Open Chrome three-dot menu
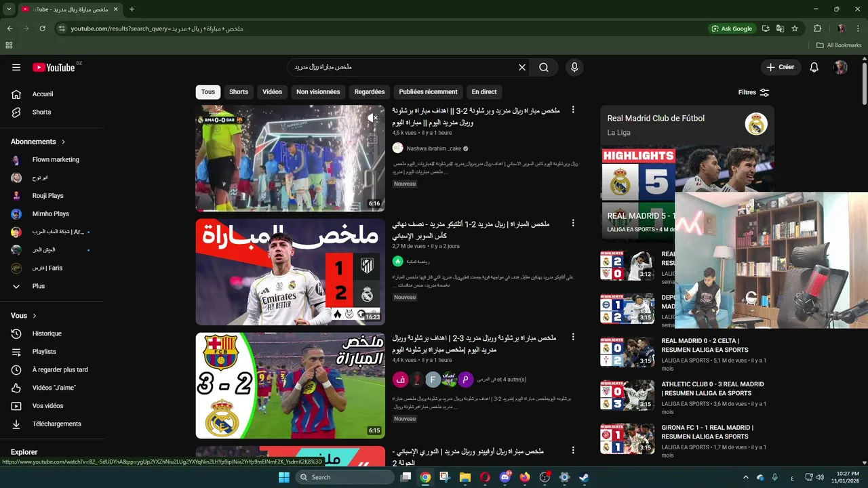Image resolution: width=868 pixels, height=488 pixels. [x=858, y=28]
